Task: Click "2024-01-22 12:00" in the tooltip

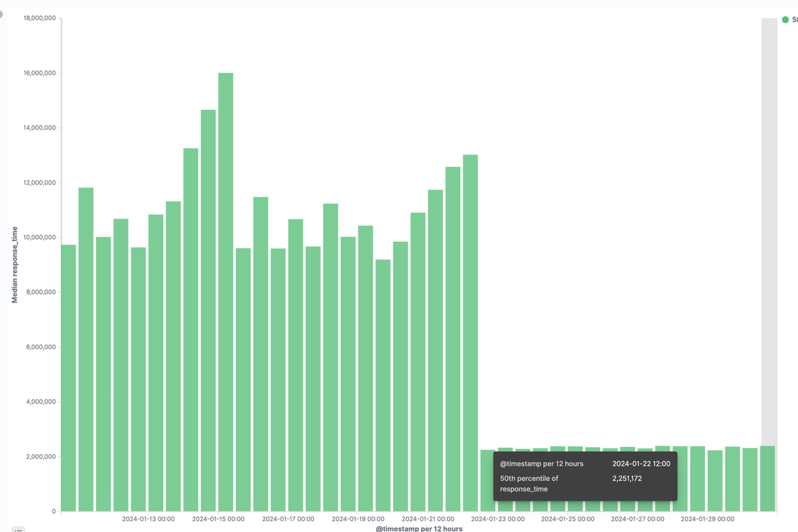Action: [641, 464]
